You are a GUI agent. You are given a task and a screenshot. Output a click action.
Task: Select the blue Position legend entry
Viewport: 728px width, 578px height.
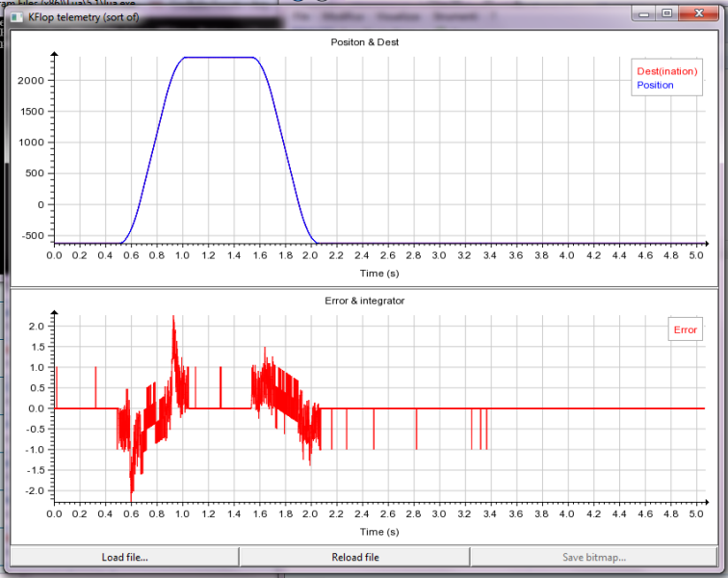click(655, 85)
